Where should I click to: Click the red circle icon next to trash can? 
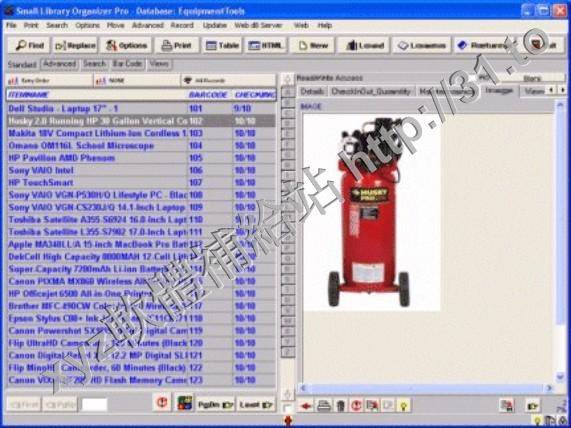coord(356,405)
